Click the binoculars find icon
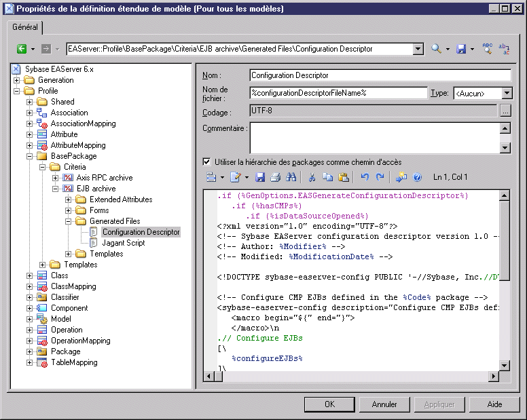 [291, 177]
